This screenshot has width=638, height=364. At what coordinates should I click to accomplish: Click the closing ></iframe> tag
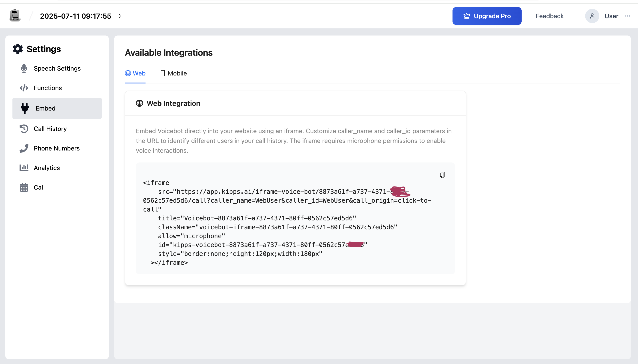click(x=169, y=263)
